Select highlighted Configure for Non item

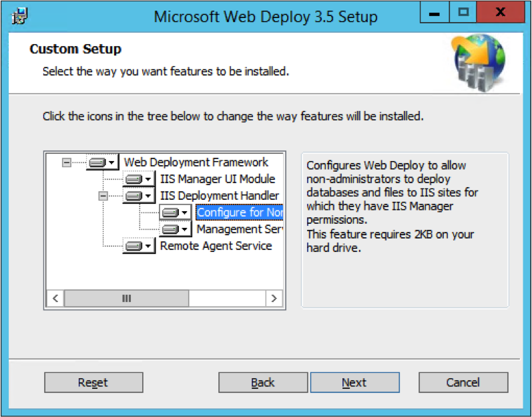239,213
